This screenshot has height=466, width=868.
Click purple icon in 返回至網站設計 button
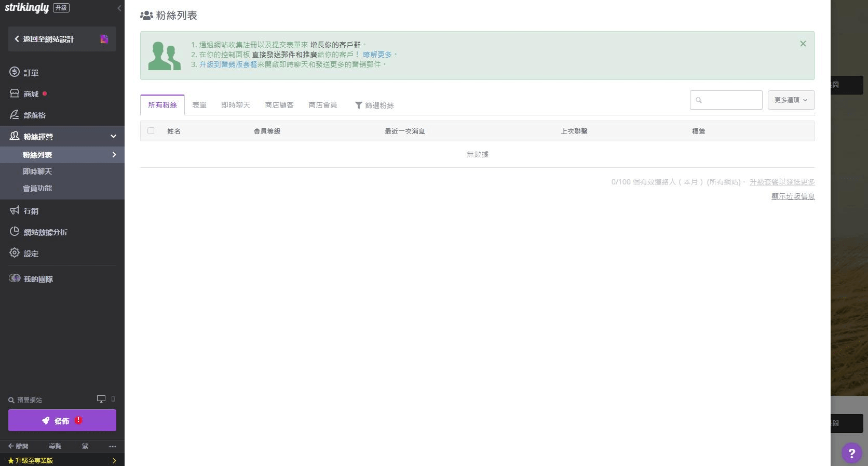104,39
